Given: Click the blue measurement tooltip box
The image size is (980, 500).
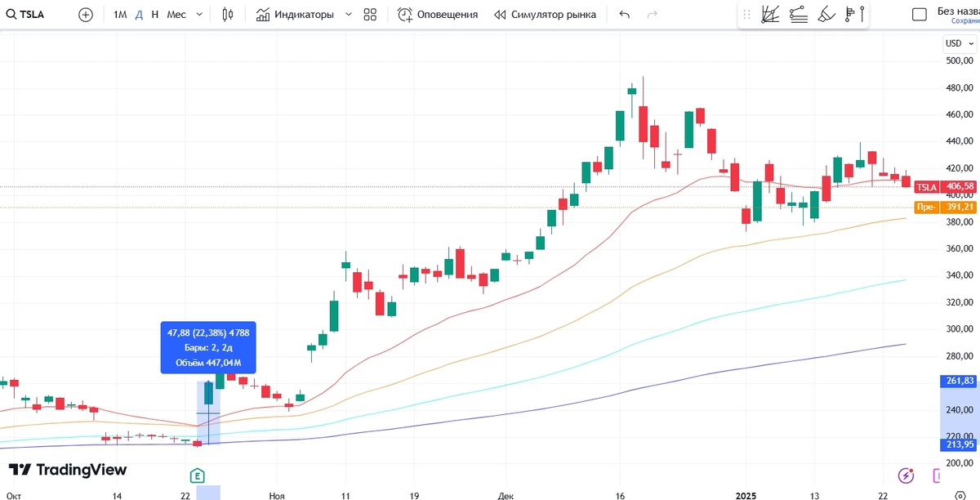Looking at the screenshot, I should coord(207,348).
